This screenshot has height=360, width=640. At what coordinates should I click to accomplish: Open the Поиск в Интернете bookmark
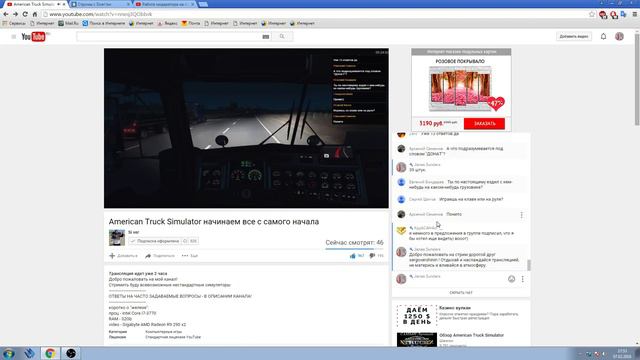[x=104, y=24]
